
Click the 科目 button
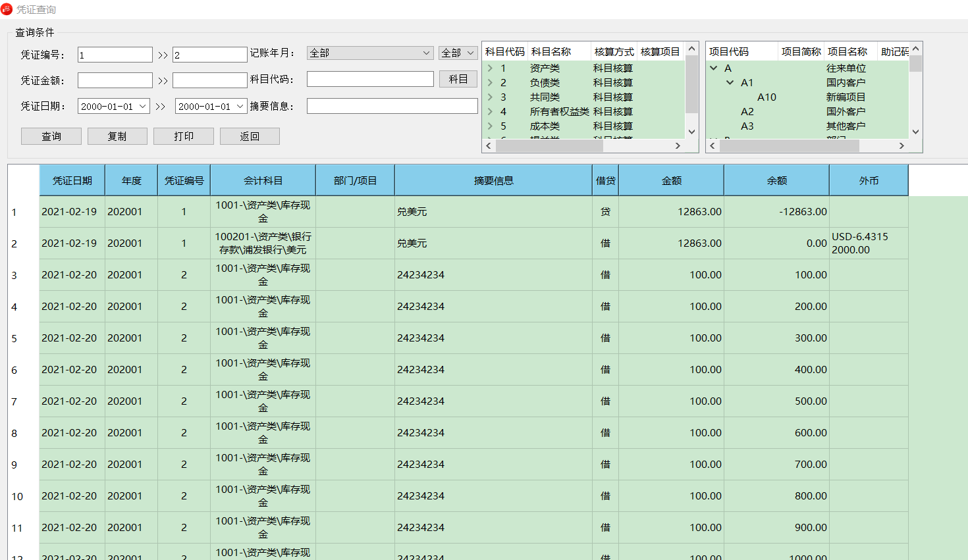[x=458, y=79]
